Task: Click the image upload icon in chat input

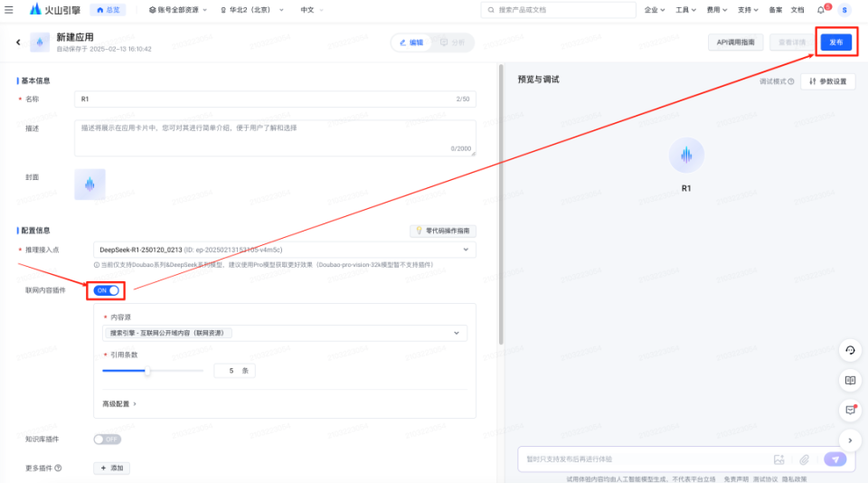Action: [x=778, y=459]
